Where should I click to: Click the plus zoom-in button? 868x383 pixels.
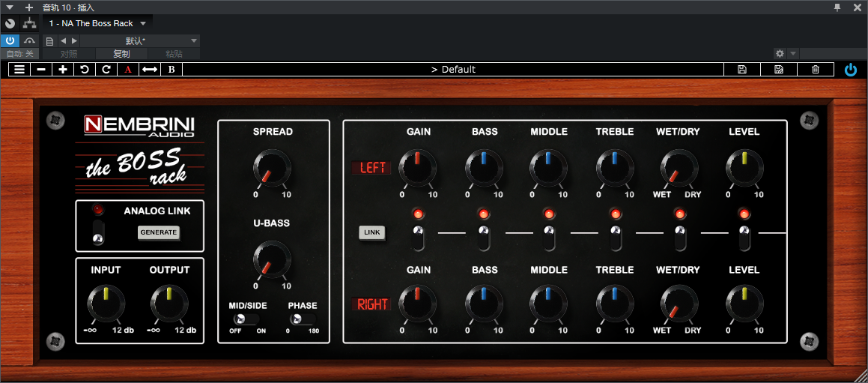63,69
